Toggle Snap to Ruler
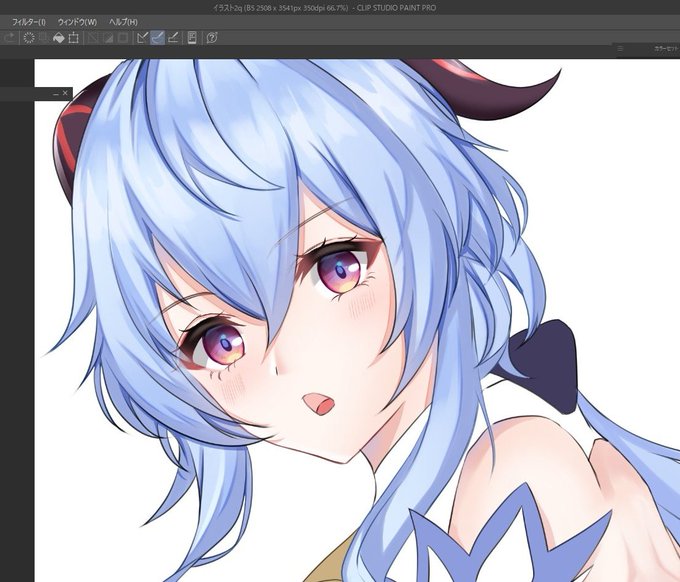The height and width of the screenshot is (582, 680). pos(142,38)
